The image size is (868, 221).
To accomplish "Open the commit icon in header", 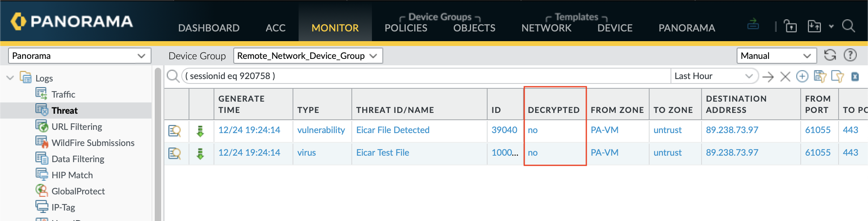I will tap(753, 25).
